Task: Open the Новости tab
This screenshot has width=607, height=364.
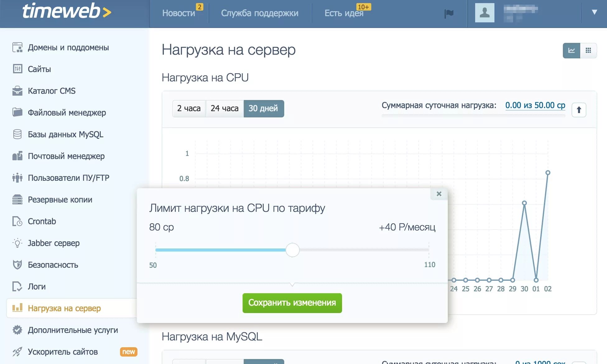Action: click(x=179, y=13)
